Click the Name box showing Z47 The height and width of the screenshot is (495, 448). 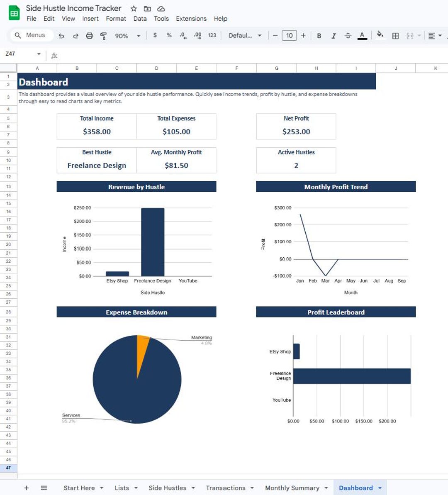click(19, 54)
